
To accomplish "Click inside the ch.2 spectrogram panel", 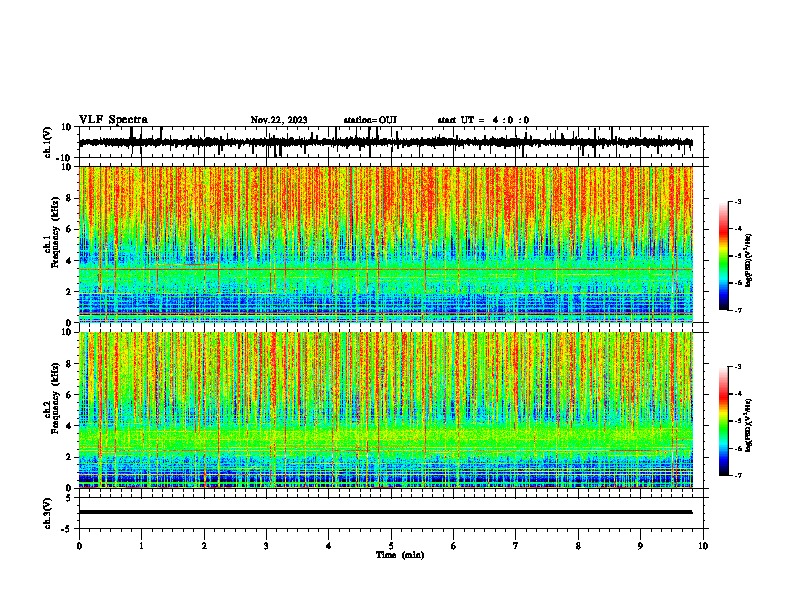I will (391, 410).
